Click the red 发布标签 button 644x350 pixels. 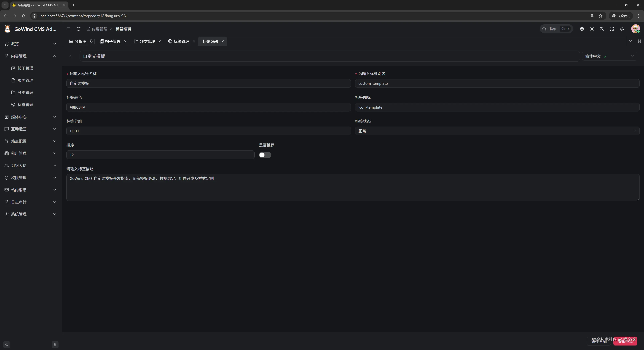coord(625,341)
